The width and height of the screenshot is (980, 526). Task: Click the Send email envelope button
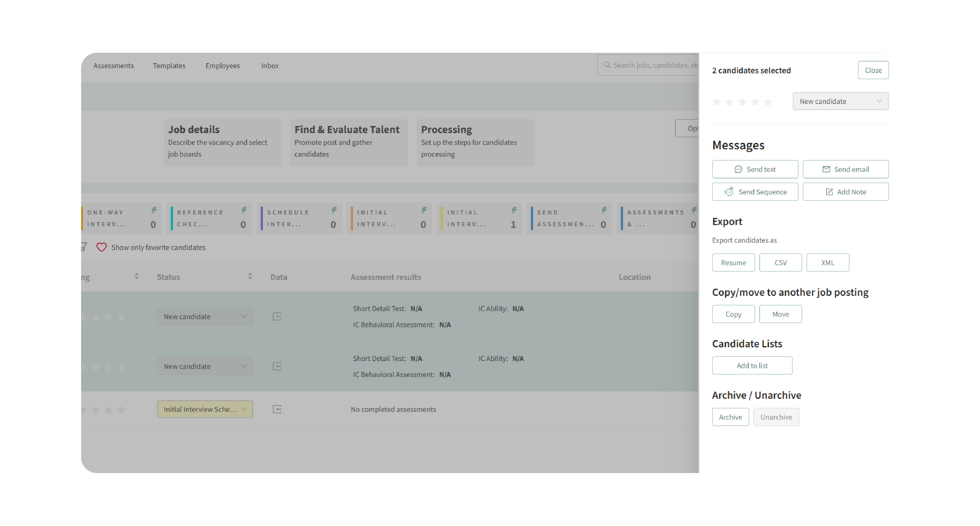coord(845,169)
